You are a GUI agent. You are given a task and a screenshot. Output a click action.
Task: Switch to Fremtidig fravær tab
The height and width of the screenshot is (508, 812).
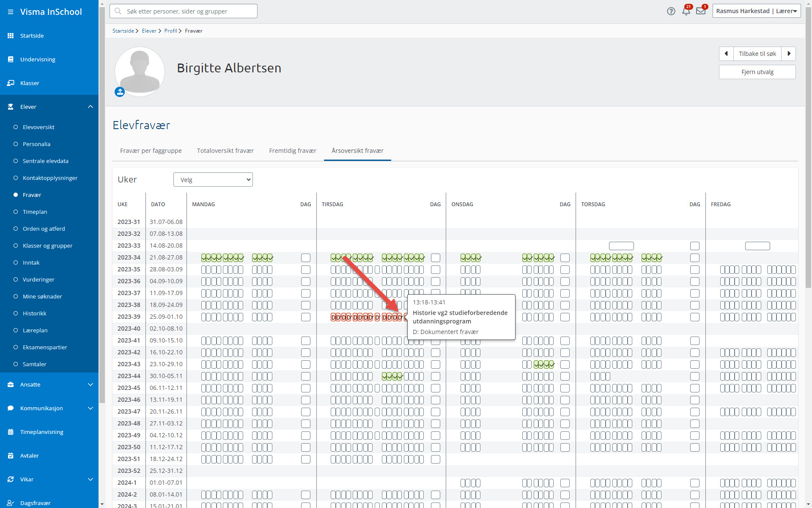point(293,151)
